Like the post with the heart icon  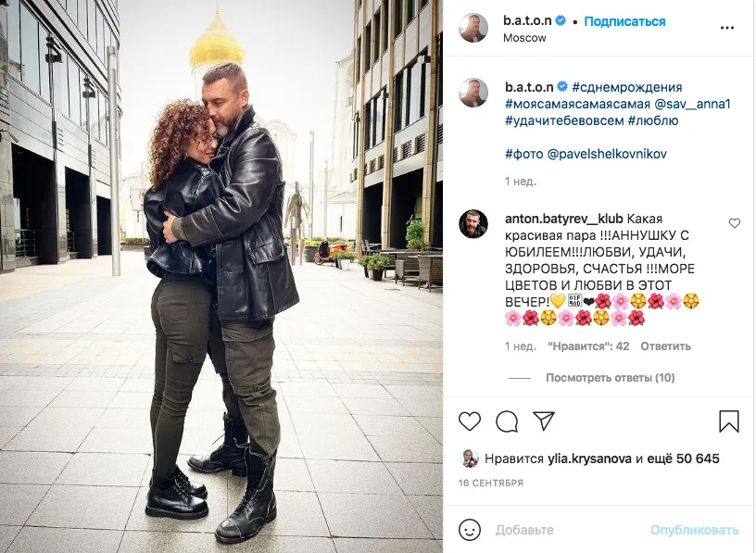[x=469, y=421]
